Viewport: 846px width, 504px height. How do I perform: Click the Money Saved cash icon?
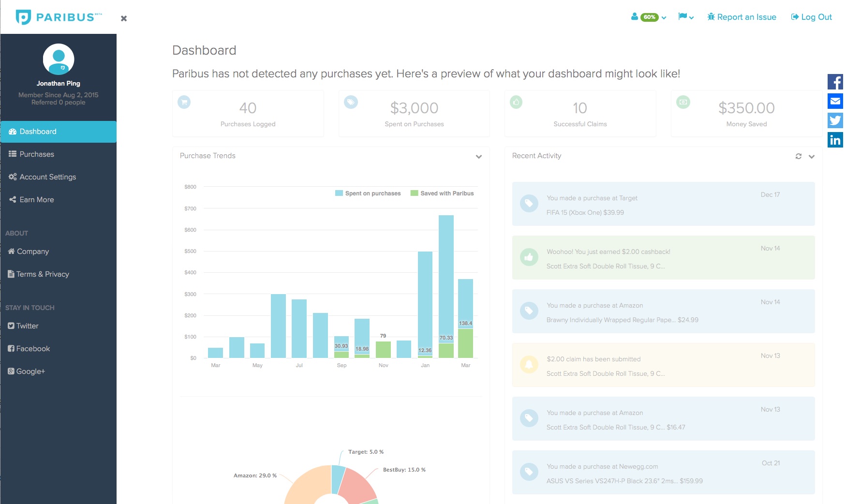click(x=683, y=102)
